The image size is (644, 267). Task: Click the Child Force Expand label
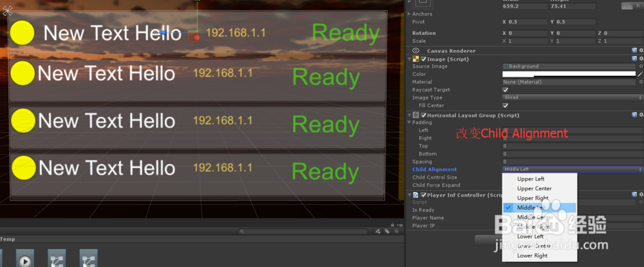(x=436, y=185)
